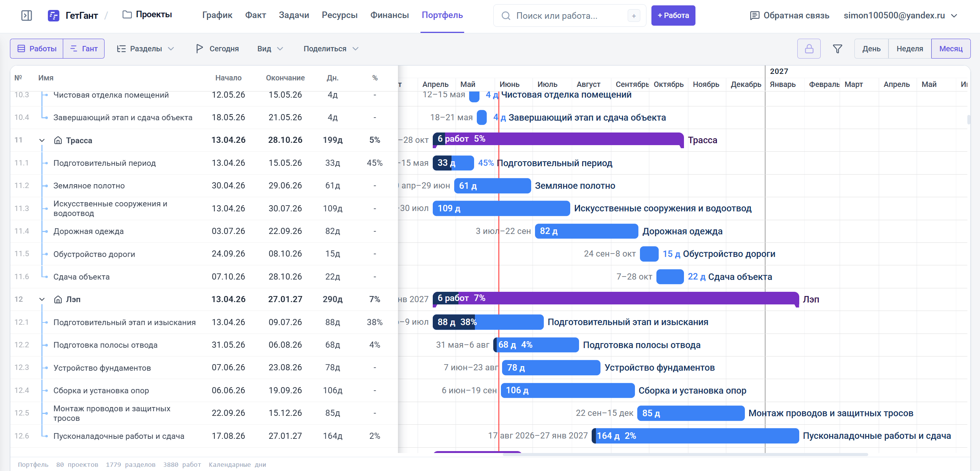Toggle the Гант chart view
The width and height of the screenshot is (980, 471).
(84, 49)
